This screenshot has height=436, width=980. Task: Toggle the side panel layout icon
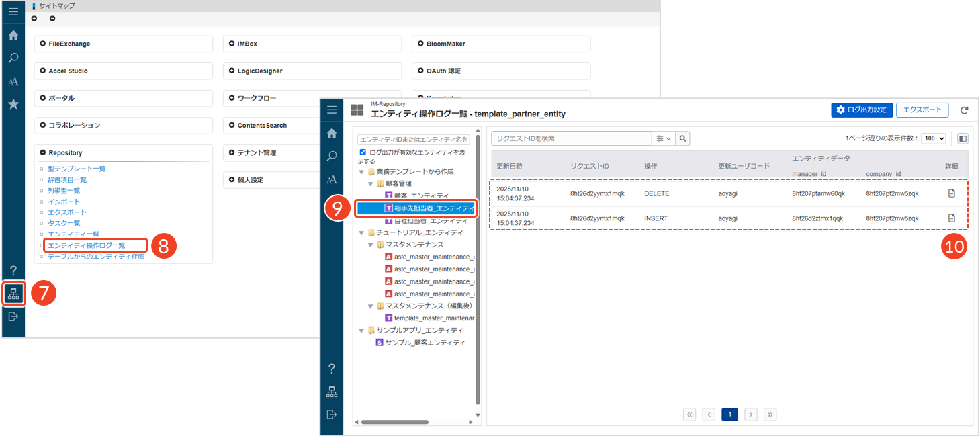click(963, 138)
